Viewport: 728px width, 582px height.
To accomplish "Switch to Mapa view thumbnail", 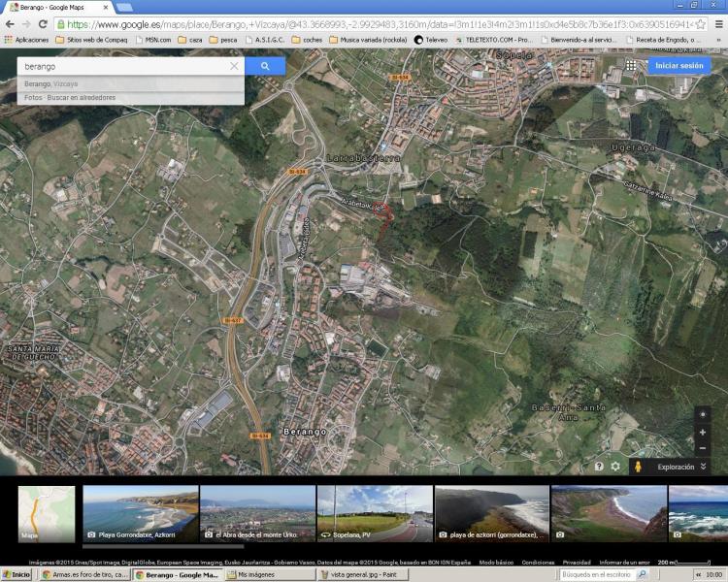I will tap(47, 513).
